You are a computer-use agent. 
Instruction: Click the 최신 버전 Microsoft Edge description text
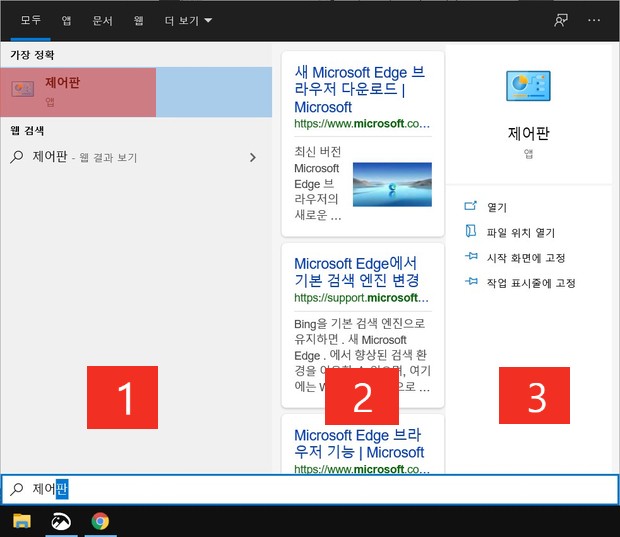(318, 183)
